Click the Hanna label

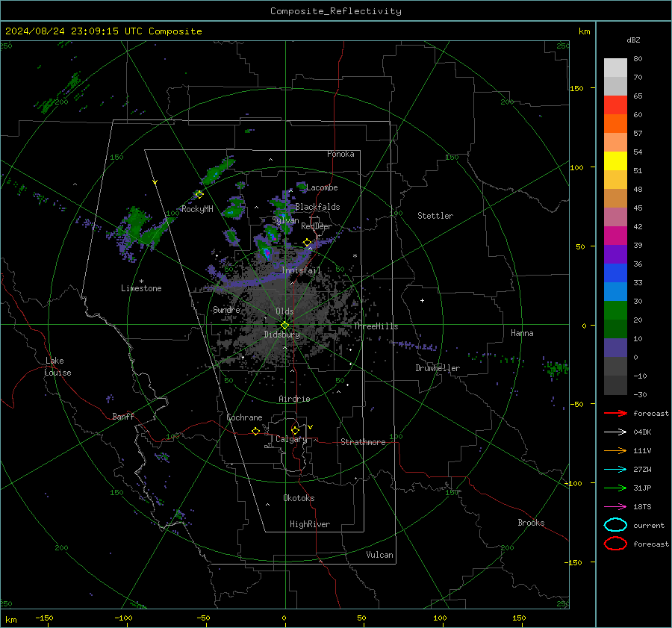click(522, 333)
